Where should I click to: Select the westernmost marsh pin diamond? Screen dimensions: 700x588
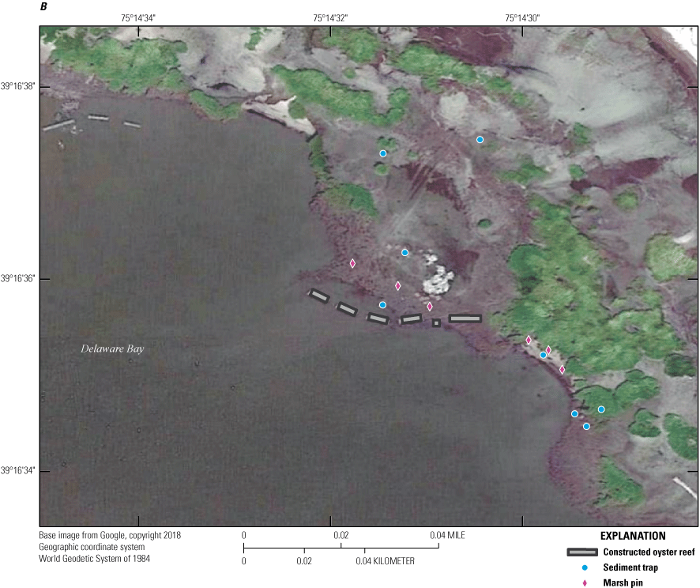pos(352,263)
